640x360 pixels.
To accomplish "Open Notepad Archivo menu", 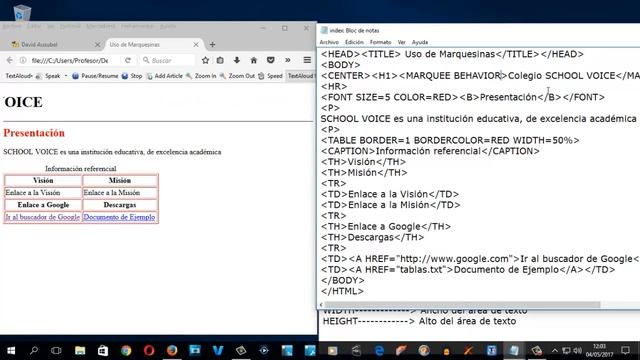I will click(x=329, y=42).
